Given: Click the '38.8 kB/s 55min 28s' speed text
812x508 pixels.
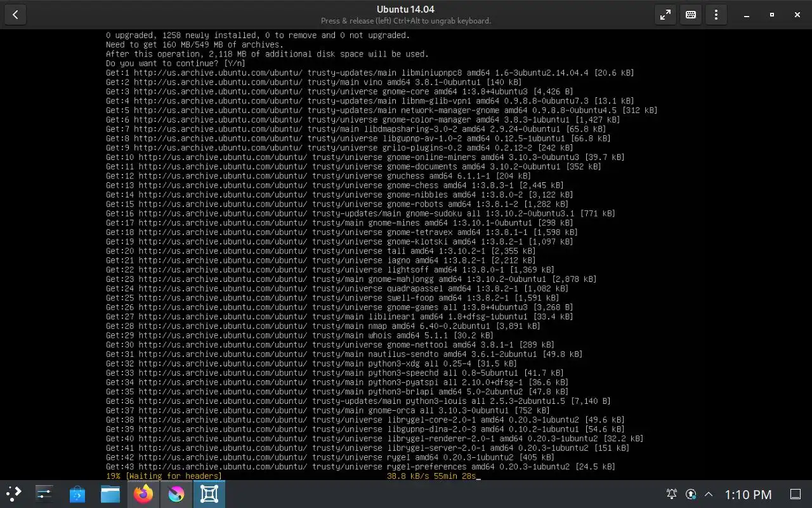Looking at the screenshot, I should [431, 476].
